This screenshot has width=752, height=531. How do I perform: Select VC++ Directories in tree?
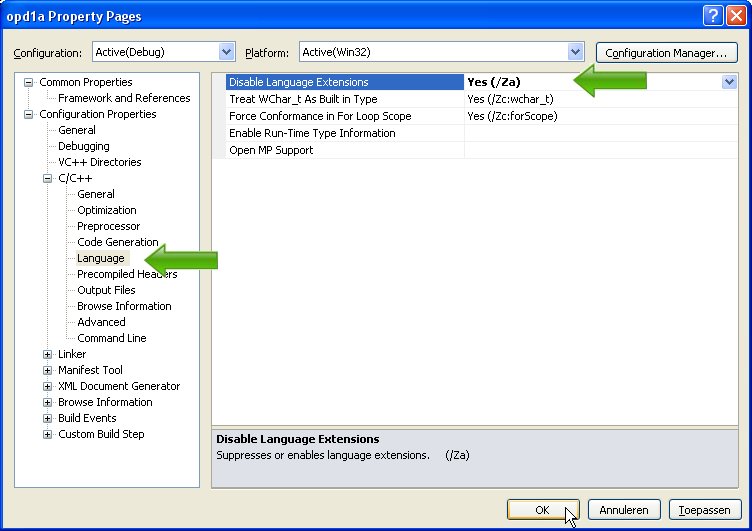pyautogui.click(x=99, y=162)
